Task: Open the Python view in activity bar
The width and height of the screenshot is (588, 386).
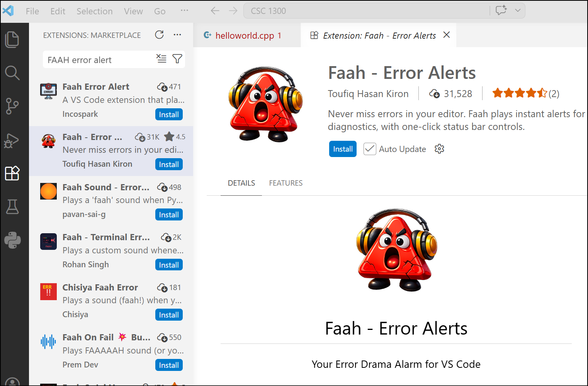Action: point(12,240)
